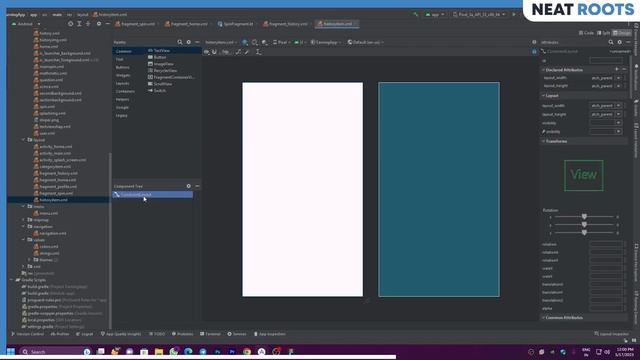
Task: Switch to Code view mode
Action: pos(586,33)
